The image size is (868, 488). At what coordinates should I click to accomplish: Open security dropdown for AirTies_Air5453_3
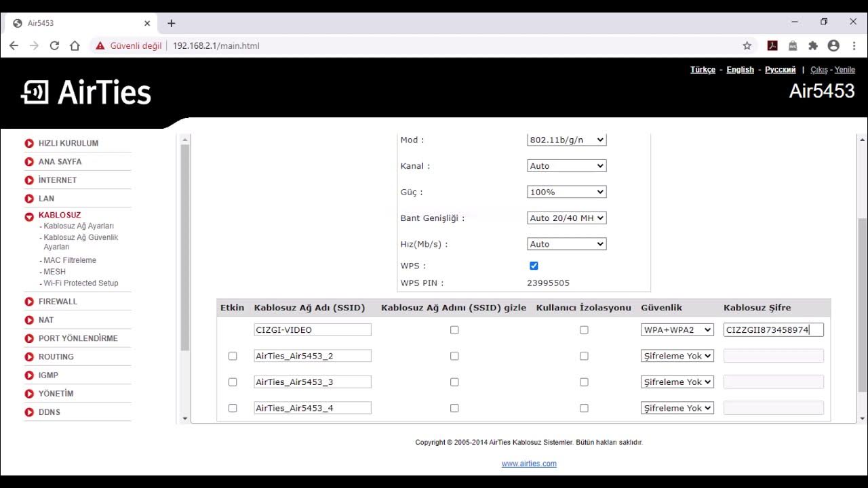click(x=677, y=382)
